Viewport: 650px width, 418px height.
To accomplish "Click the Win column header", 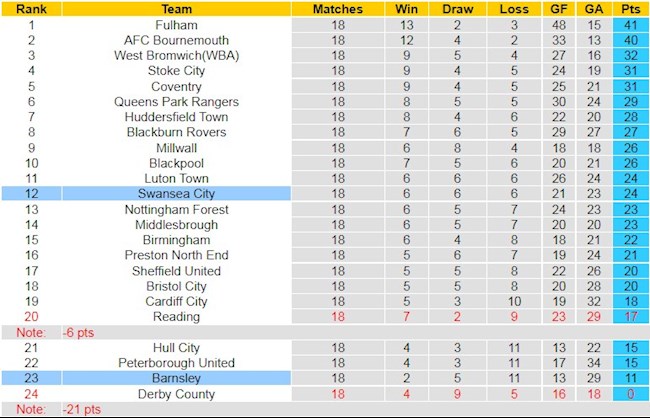I will tap(407, 8).
